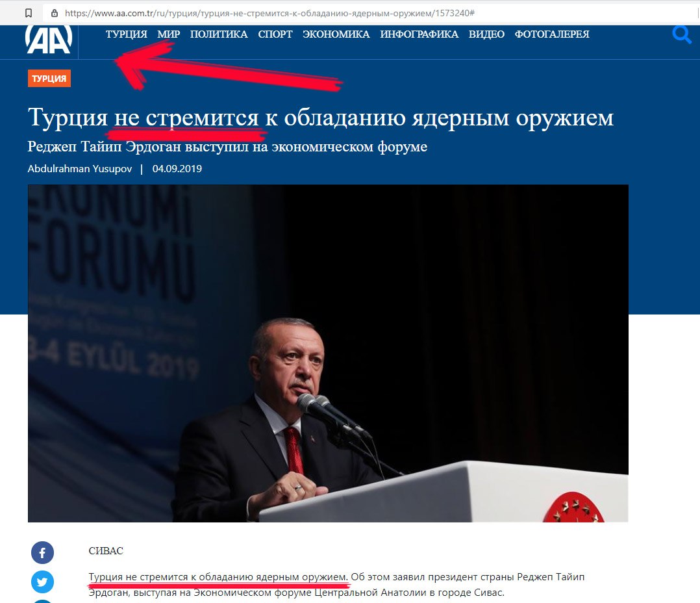Open the search magnifier icon
Screen dimensions: 700x603
(682, 34)
